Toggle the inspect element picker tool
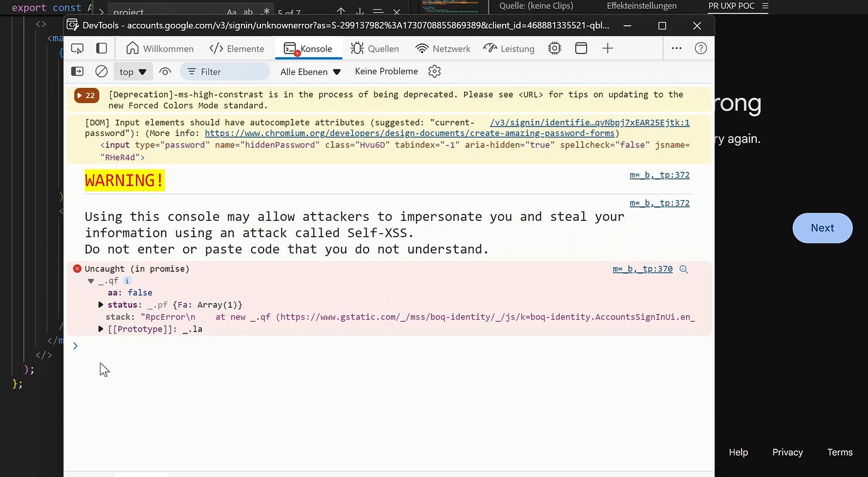The height and width of the screenshot is (477, 868). click(x=77, y=48)
